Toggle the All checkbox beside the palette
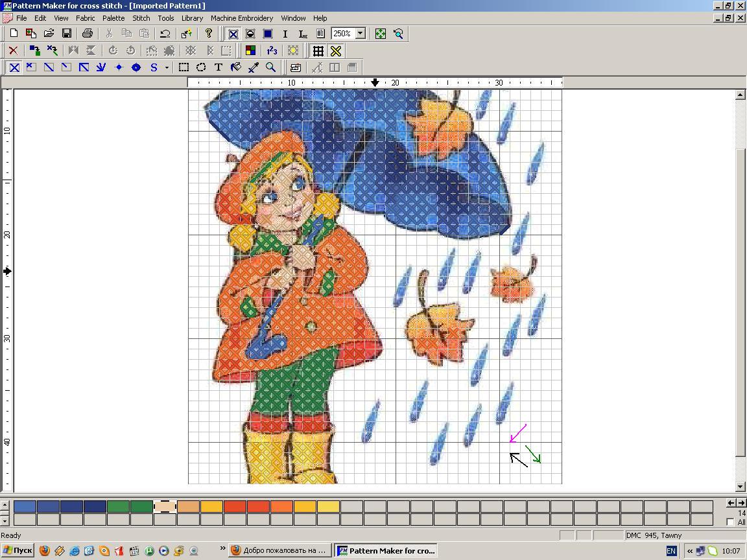 (x=730, y=522)
